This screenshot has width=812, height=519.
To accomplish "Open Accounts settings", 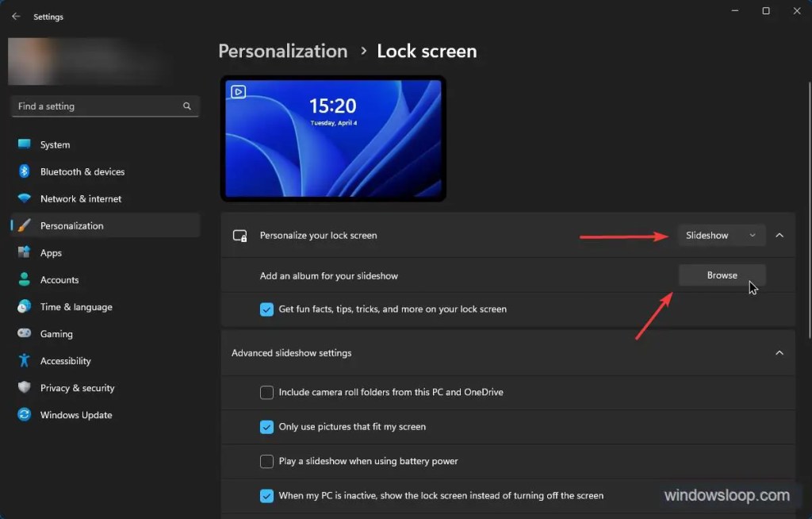I will (105, 279).
